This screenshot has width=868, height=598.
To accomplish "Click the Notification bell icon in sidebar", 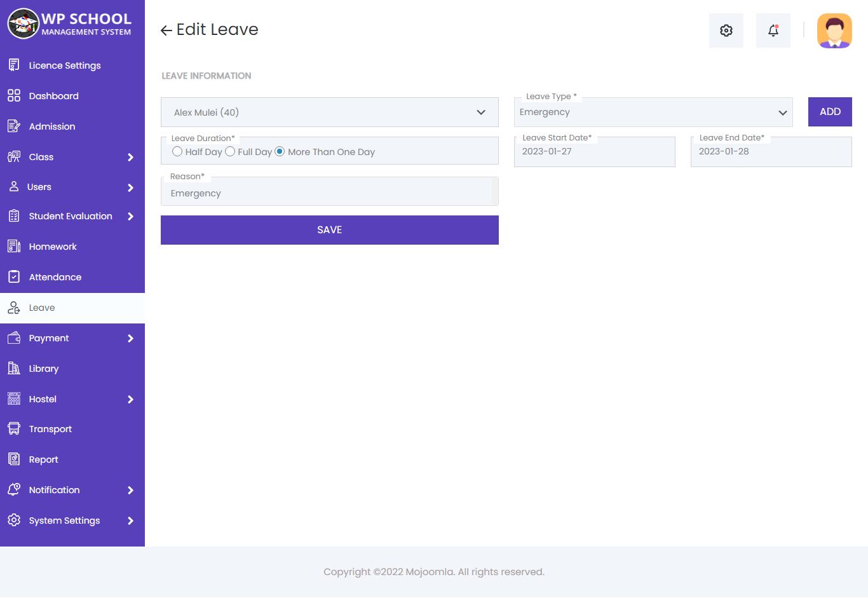I will pos(14,489).
